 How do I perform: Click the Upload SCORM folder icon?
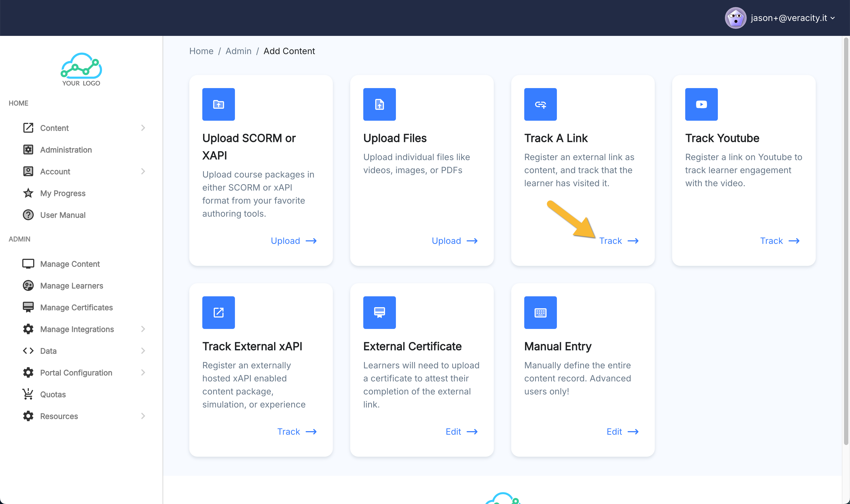click(x=218, y=104)
